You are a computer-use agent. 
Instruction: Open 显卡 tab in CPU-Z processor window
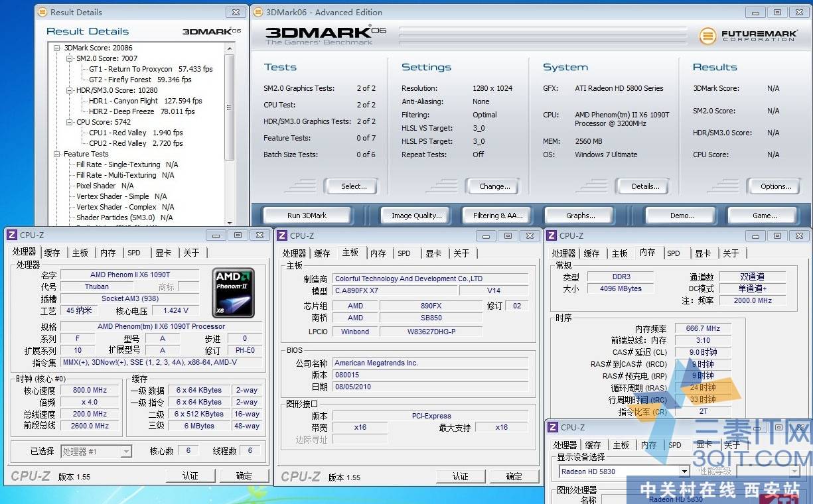click(163, 253)
